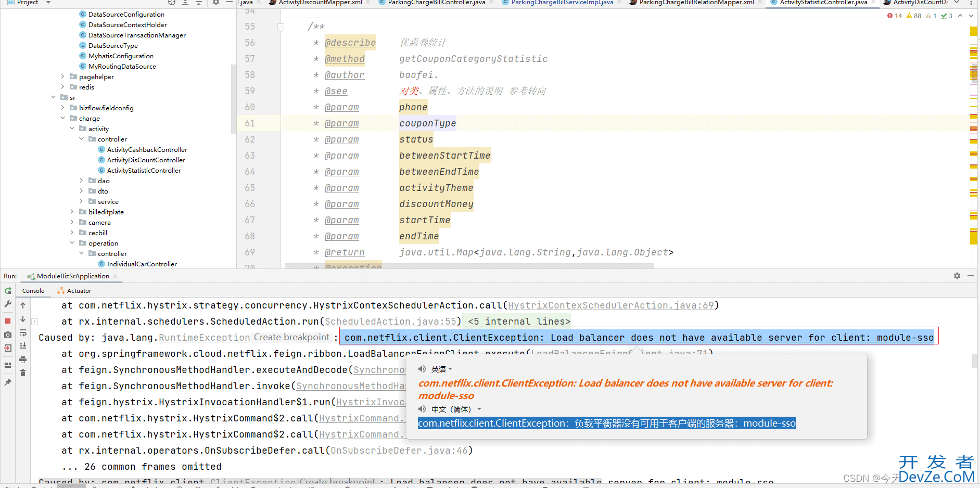Open the 英语 source language dropdown
980x488 pixels.
pos(441,369)
